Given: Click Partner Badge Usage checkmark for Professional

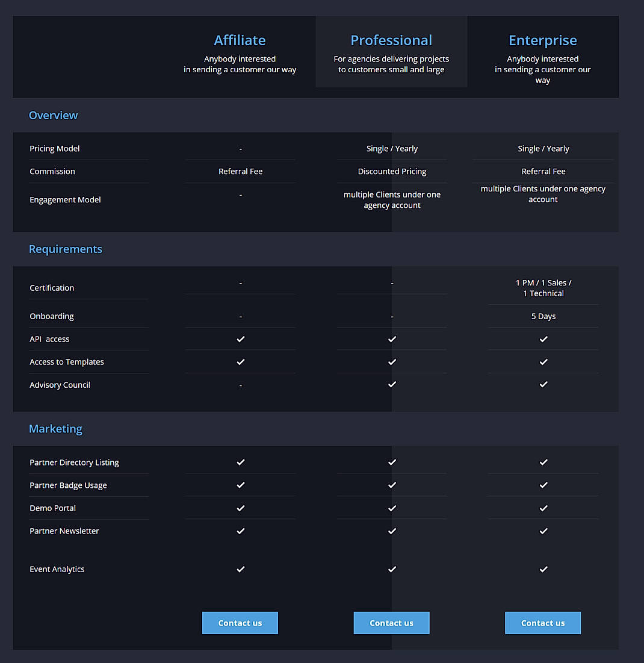Looking at the screenshot, I should coord(392,485).
